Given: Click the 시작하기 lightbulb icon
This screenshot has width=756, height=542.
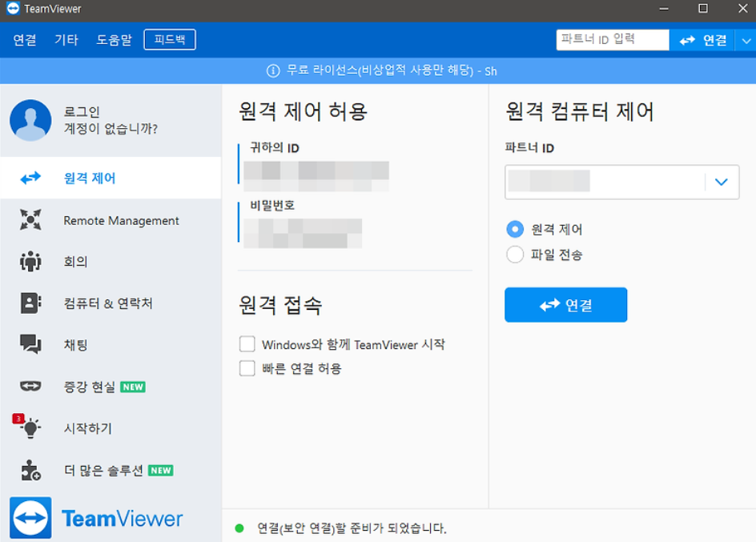Looking at the screenshot, I should [x=30, y=428].
